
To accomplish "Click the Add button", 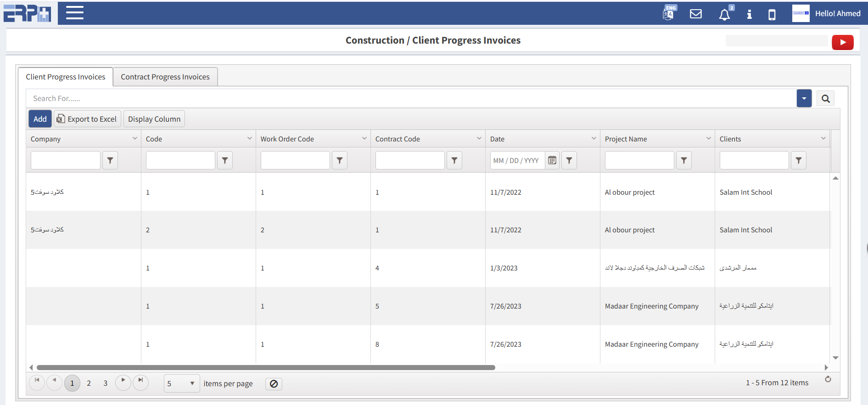I will click(x=40, y=119).
